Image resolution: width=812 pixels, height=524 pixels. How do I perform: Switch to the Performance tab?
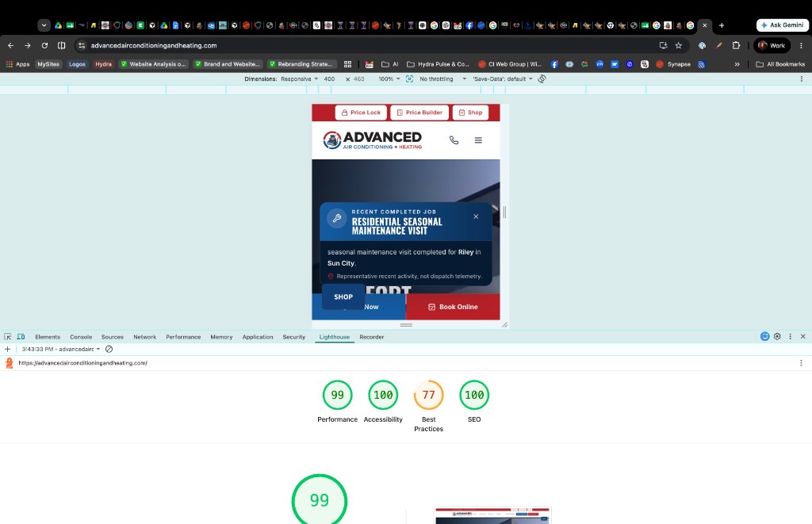tap(183, 337)
